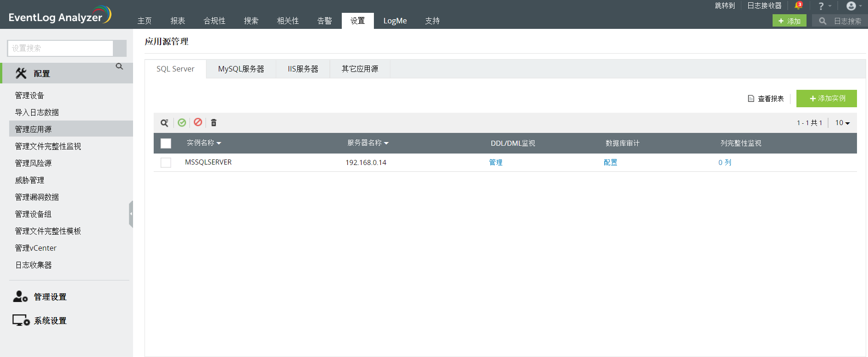Click the magnifier icon beside 配置
Viewport: 868px width, 357px height.
(x=119, y=66)
